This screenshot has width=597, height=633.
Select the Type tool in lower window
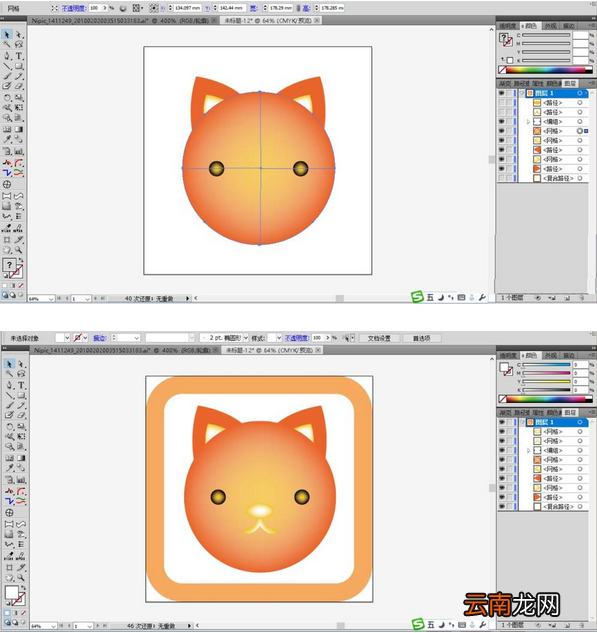[x=21, y=385]
